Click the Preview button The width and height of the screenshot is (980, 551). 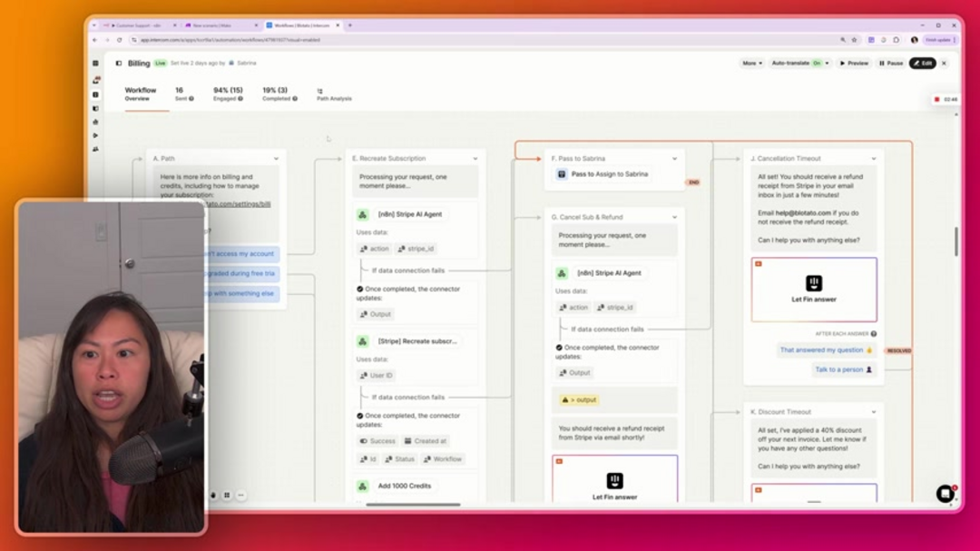854,64
